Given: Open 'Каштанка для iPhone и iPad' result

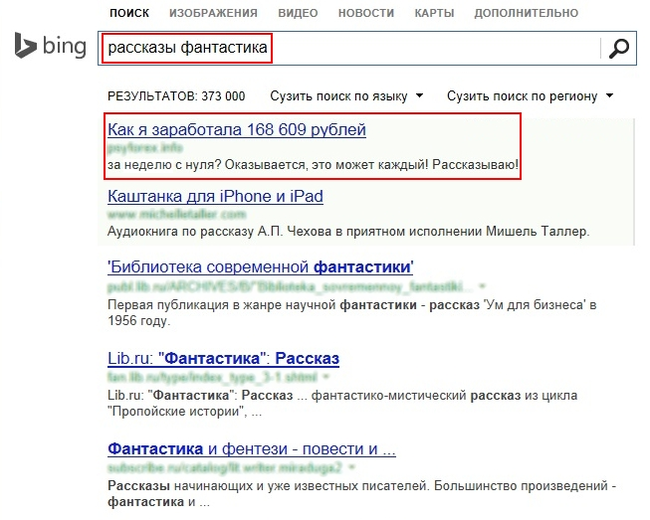Looking at the screenshot, I should click(x=214, y=197).
